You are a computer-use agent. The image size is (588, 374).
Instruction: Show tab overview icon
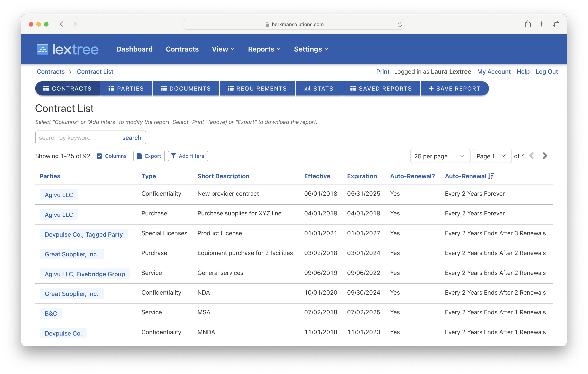click(556, 24)
